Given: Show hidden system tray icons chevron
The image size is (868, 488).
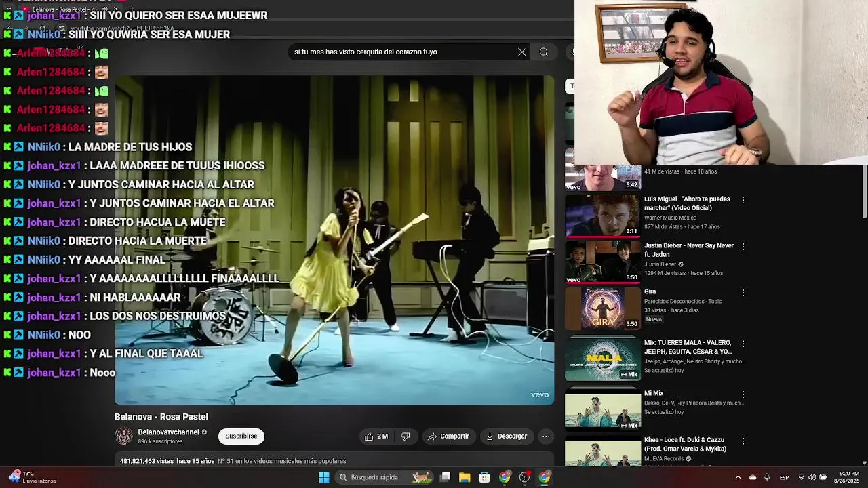Looking at the screenshot, I should 738,477.
